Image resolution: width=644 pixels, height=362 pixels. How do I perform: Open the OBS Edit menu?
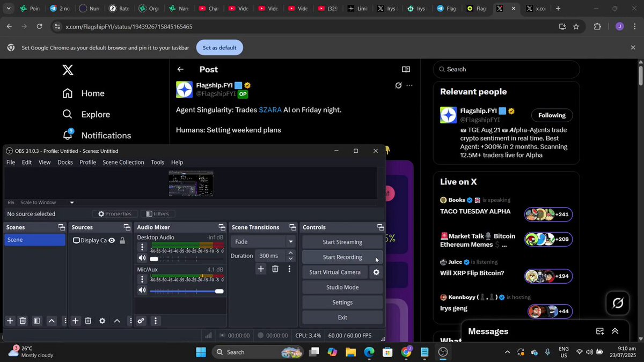click(x=27, y=162)
